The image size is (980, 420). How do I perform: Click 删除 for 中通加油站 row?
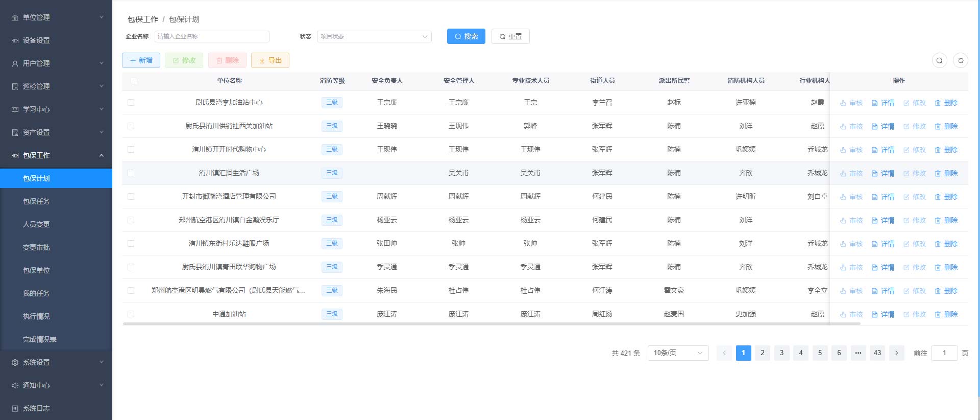(946, 315)
